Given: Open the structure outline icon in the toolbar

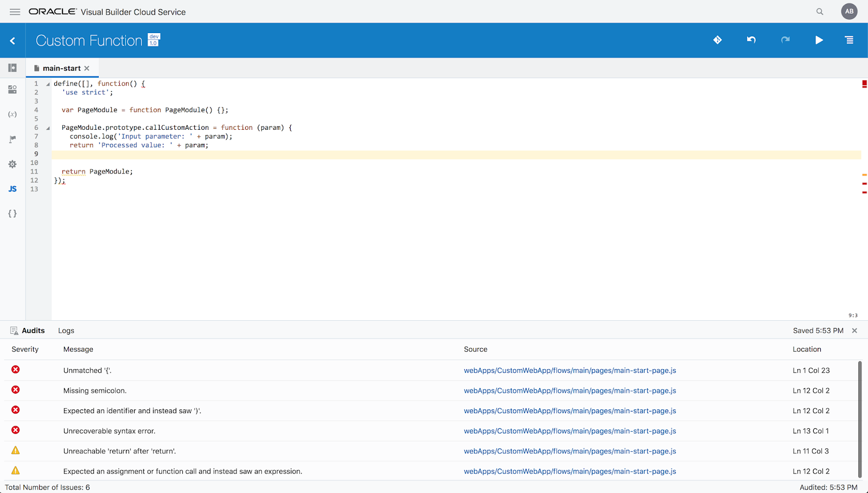Looking at the screenshot, I should (x=849, y=40).
